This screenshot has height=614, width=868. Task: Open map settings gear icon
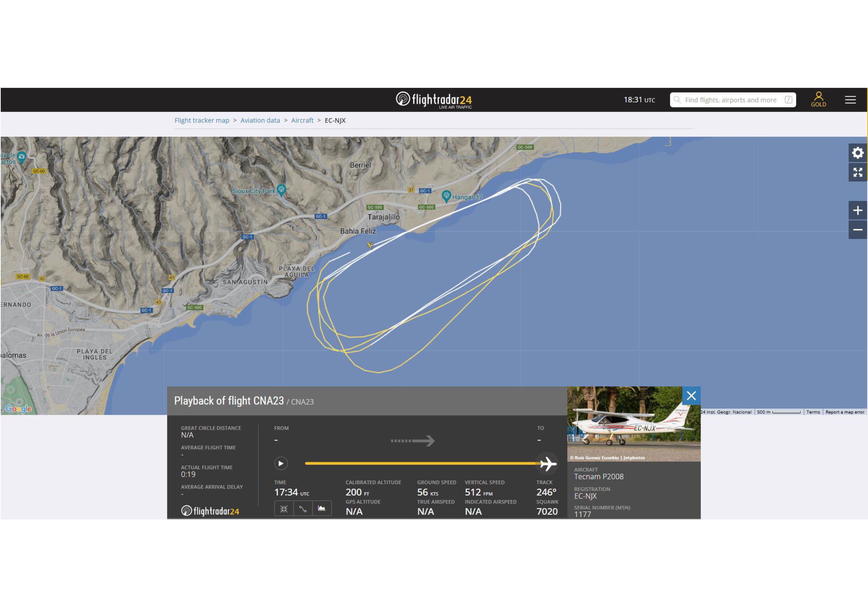(857, 153)
